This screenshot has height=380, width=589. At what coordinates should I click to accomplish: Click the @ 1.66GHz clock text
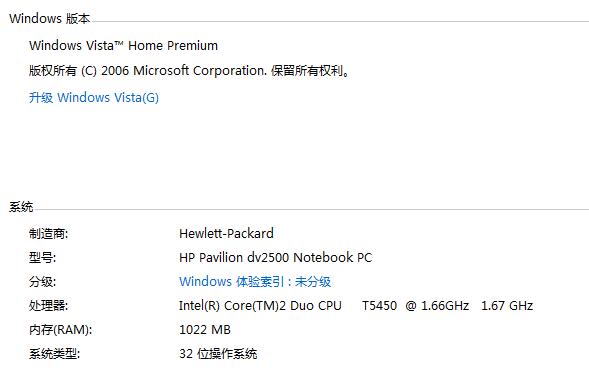[437, 306]
